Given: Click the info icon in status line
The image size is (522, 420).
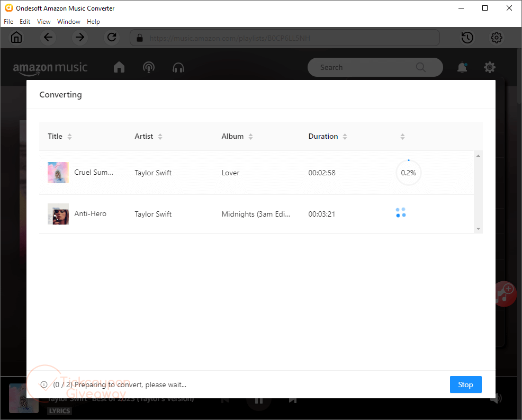Looking at the screenshot, I should click(44, 385).
